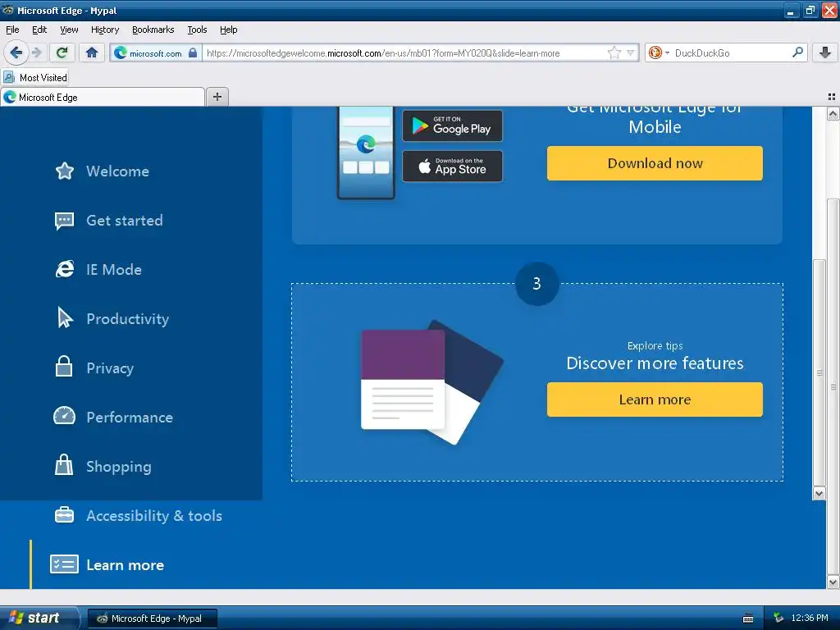Viewport: 840px width, 630px height.
Task: Open the Bookmarks menu
Action: [x=153, y=30]
